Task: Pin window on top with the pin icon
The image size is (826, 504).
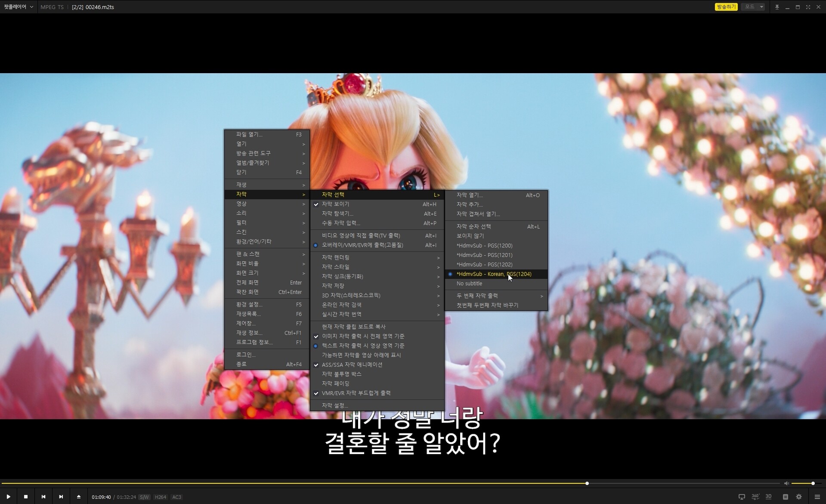Action: 777,7
